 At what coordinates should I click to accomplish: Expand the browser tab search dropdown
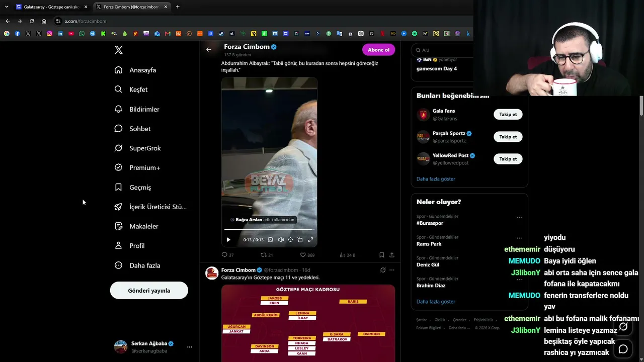(7, 7)
